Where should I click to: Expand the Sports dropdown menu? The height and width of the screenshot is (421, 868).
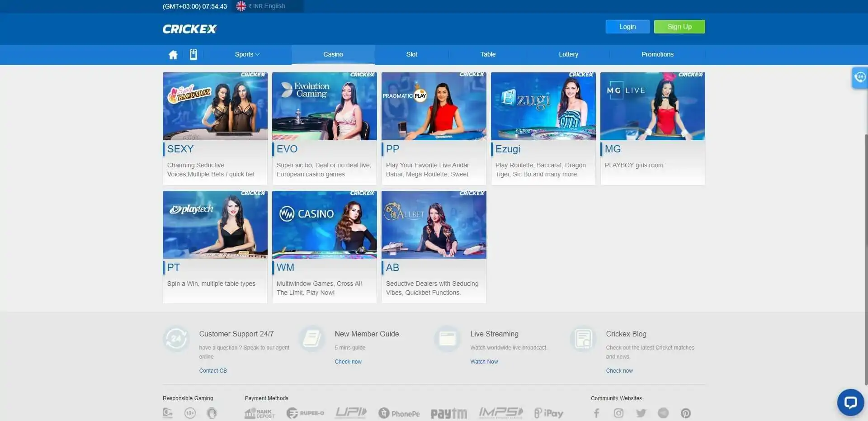[247, 54]
